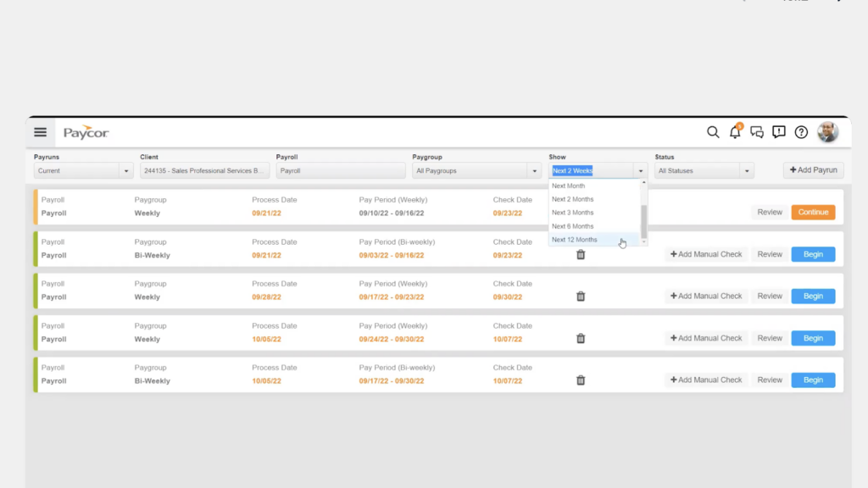Viewport: 868px width, 488px height.
Task: Click the Client input field
Action: coord(204,171)
